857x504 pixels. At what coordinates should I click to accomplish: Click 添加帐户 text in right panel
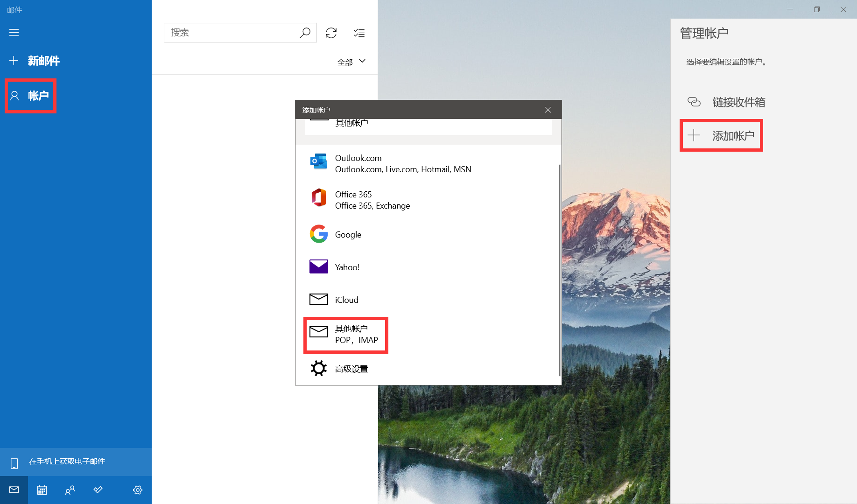[x=733, y=136]
